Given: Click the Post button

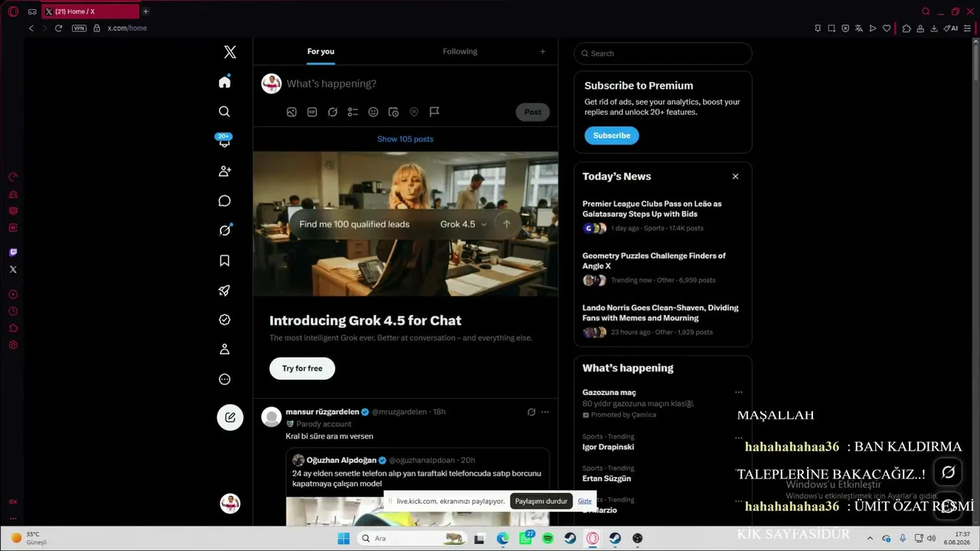Looking at the screenshot, I should (x=533, y=112).
